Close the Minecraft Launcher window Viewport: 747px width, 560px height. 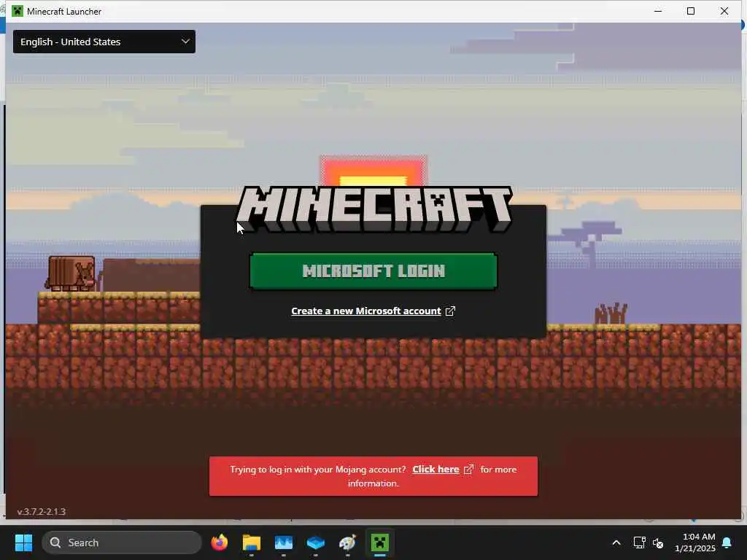(724, 11)
